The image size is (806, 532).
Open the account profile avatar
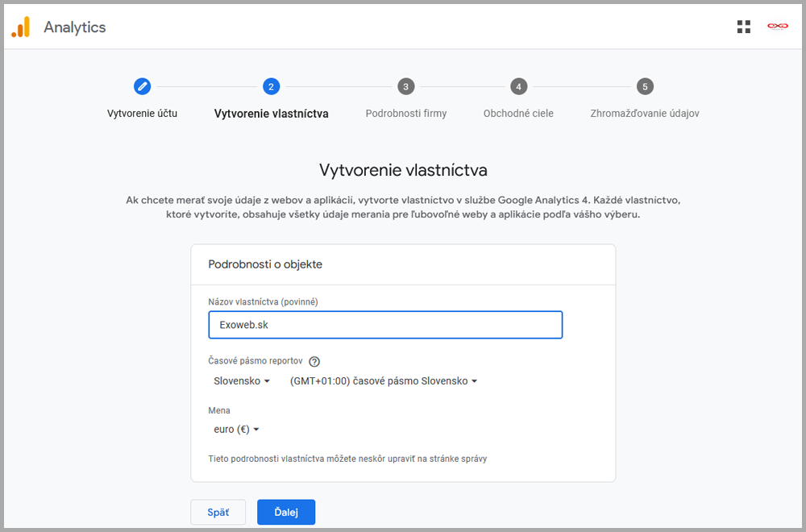tap(777, 27)
